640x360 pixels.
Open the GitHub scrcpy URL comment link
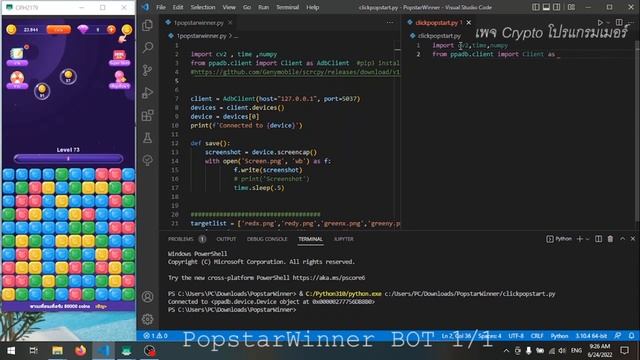click(296, 72)
